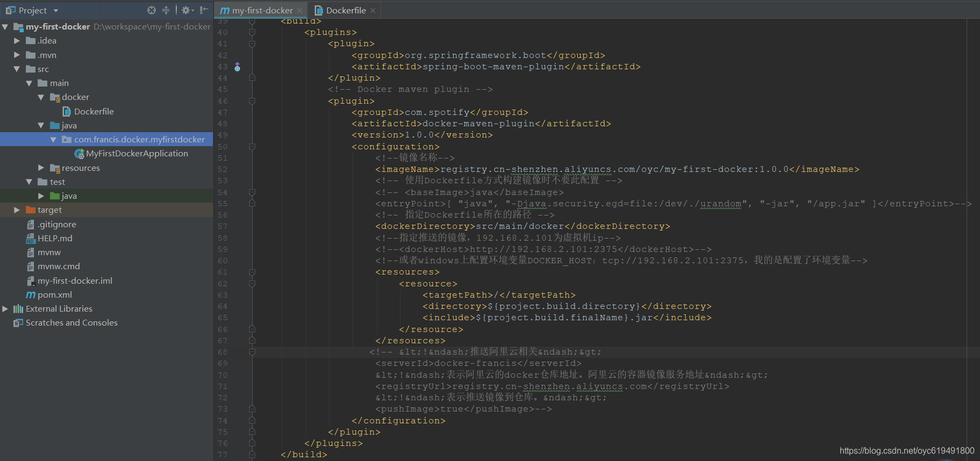Collapse the com.francis.docker.myfirstdocker package arrow

pyautogui.click(x=53, y=140)
